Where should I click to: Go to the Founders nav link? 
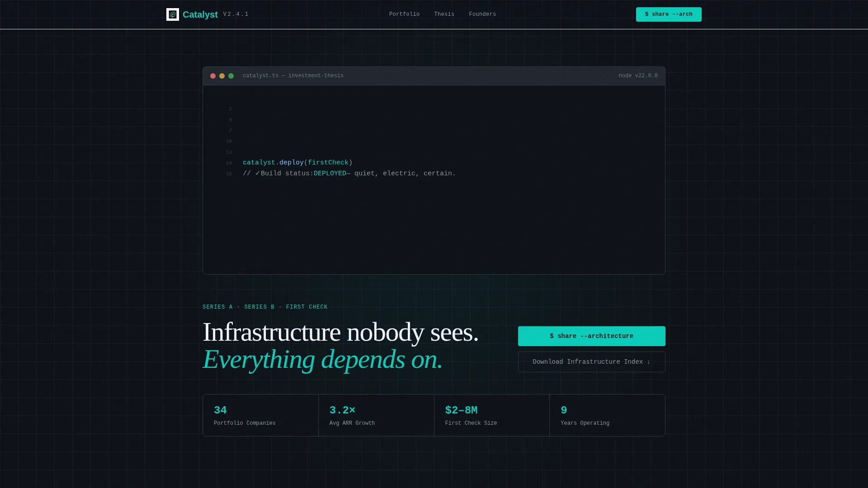(482, 14)
